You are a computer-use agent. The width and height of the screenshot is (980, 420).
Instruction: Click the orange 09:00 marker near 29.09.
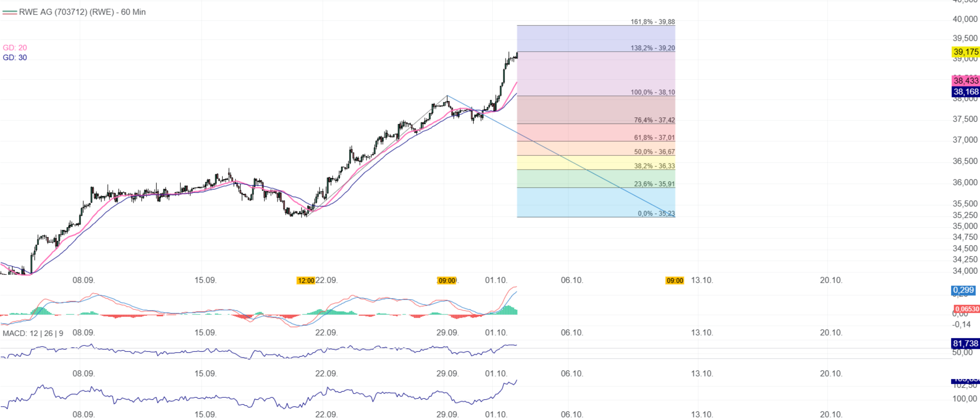tap(447, 281)
